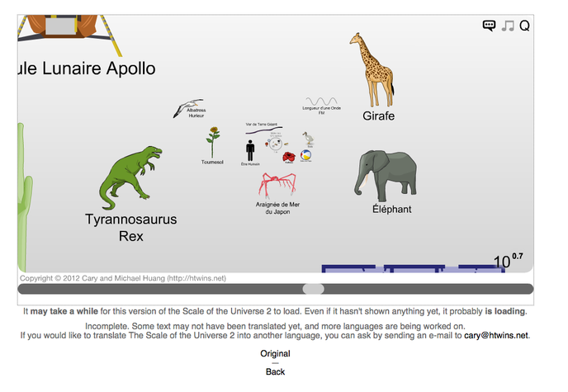
Task: Click the Tournesol sunflower
Action: tap(214, 142)
